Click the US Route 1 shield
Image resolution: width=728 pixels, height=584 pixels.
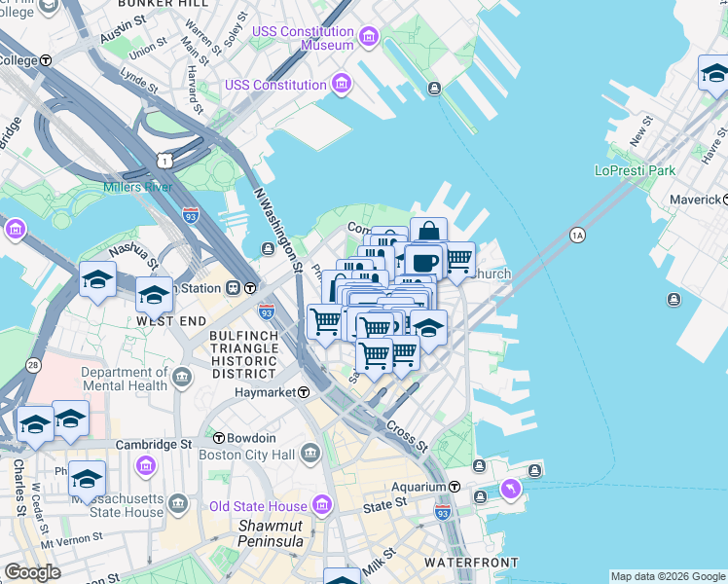coord(164,162)
